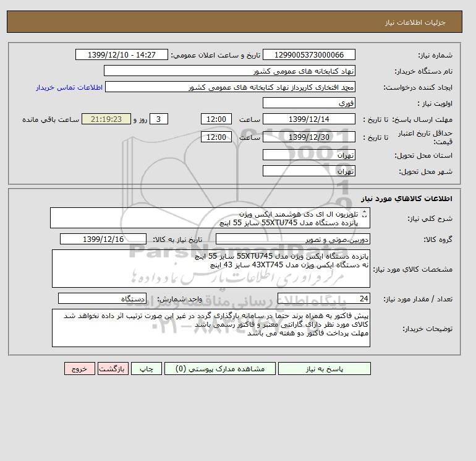
Task: Click the delivery province field تهران
Action: click(308, 155)
